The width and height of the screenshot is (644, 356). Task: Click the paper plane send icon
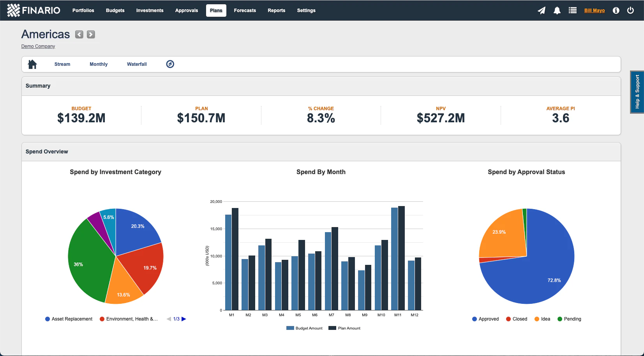(542, 11)
